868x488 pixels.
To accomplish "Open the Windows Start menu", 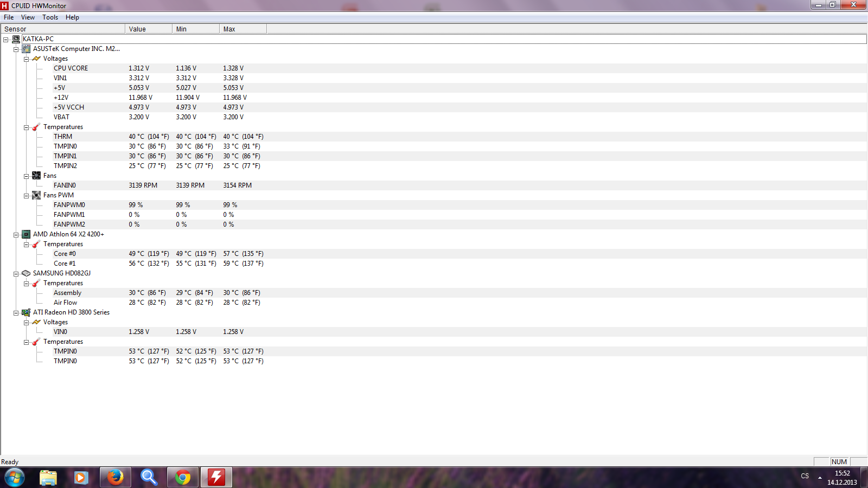I will click(15, 477).
